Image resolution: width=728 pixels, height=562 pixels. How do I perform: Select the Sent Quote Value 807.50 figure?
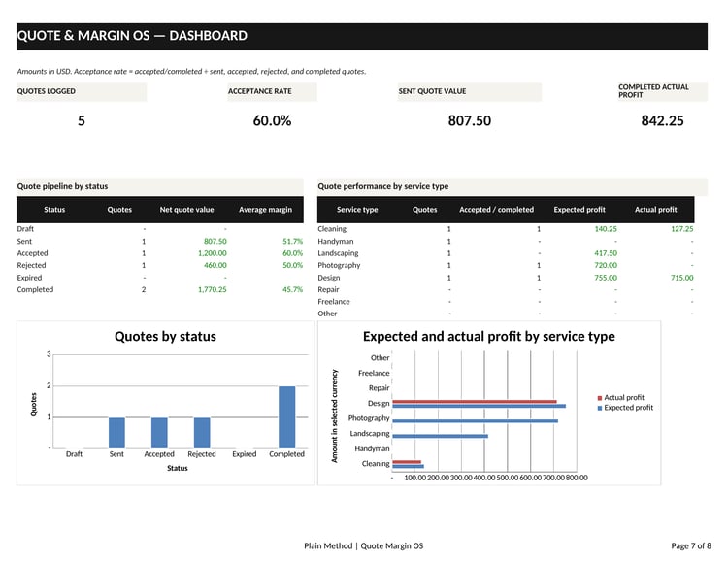pos(470,120)
